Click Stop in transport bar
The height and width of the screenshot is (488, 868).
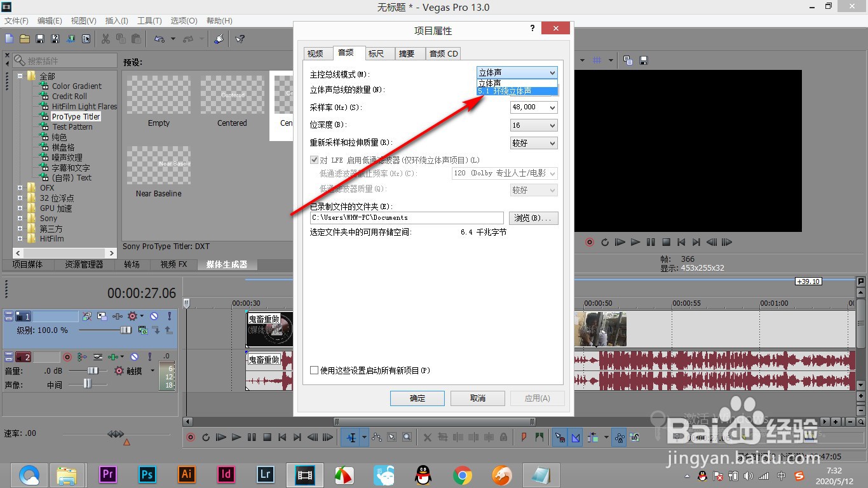pos(267,437)
